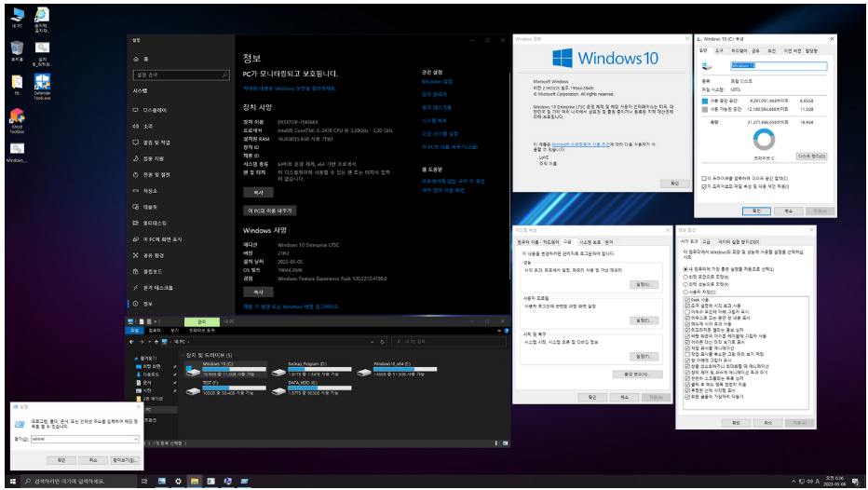Toggle the mouse pointer shadow checkbox (마우스 포인터 아래 그림자)
The image size is (868, 490).
[687, 312]
